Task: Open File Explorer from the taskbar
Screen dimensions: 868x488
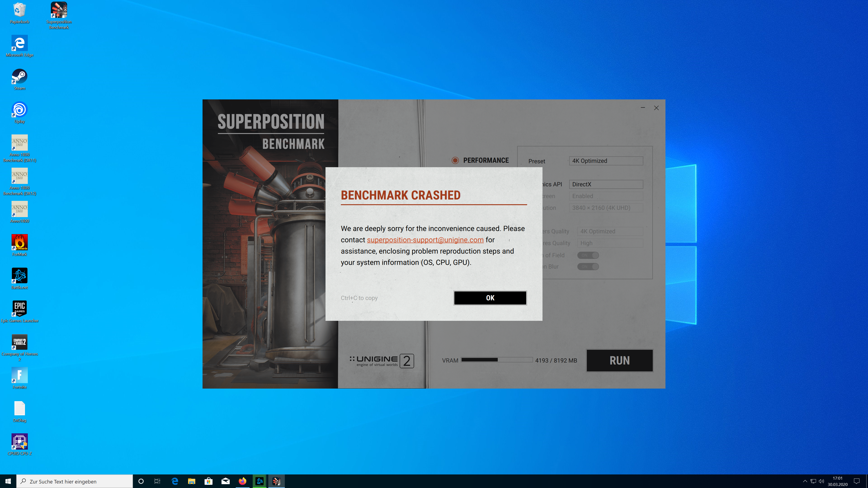Action: pos(191,481)
